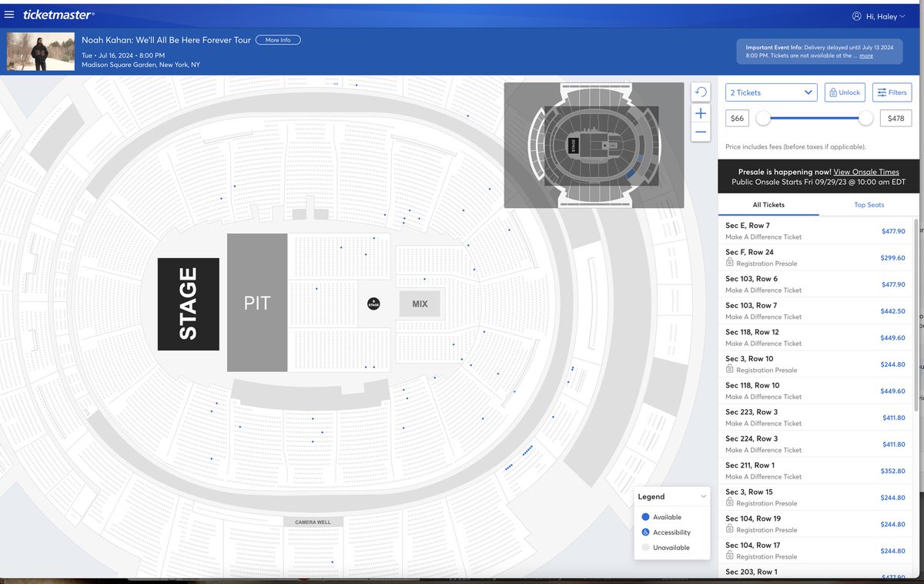Open the Filters panel
The height and width of the screenshot is (584, 924).
[x=892, y=92]
